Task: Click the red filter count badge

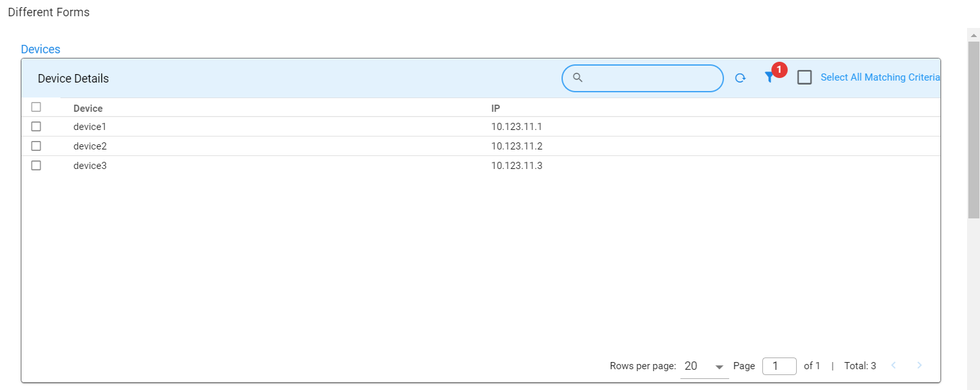Action: 779,70
